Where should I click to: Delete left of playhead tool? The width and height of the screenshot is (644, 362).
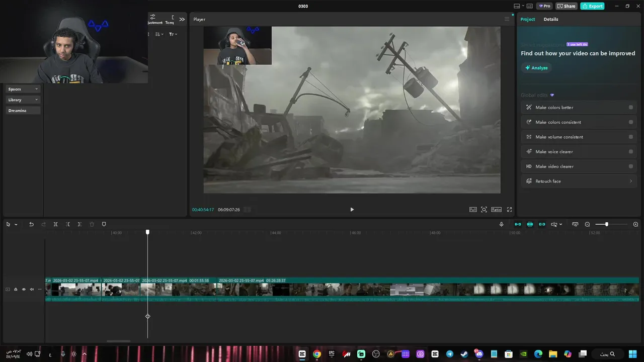pyautogui.click(x=68, y=224)
